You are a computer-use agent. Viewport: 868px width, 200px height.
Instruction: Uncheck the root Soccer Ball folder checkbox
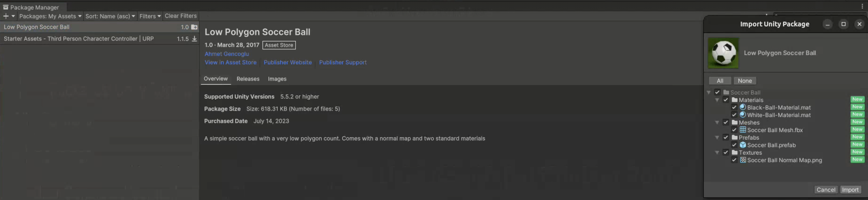click(717, 92)
